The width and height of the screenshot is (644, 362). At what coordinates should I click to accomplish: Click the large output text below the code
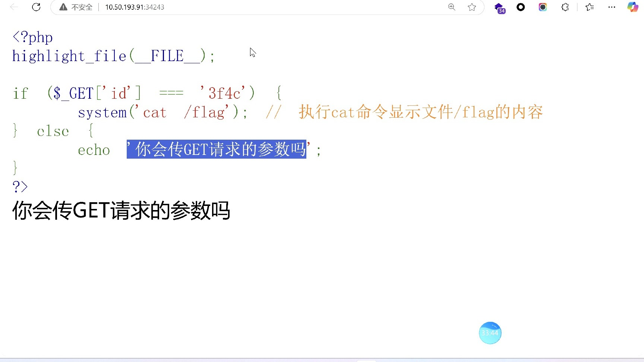click(x=121, y=211)
